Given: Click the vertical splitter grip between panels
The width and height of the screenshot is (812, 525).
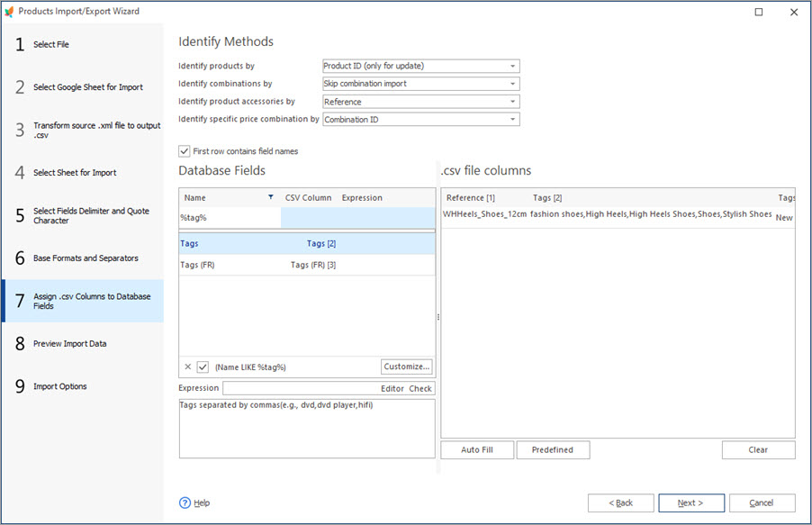Looking at the screenshot, I should [438, 317].
